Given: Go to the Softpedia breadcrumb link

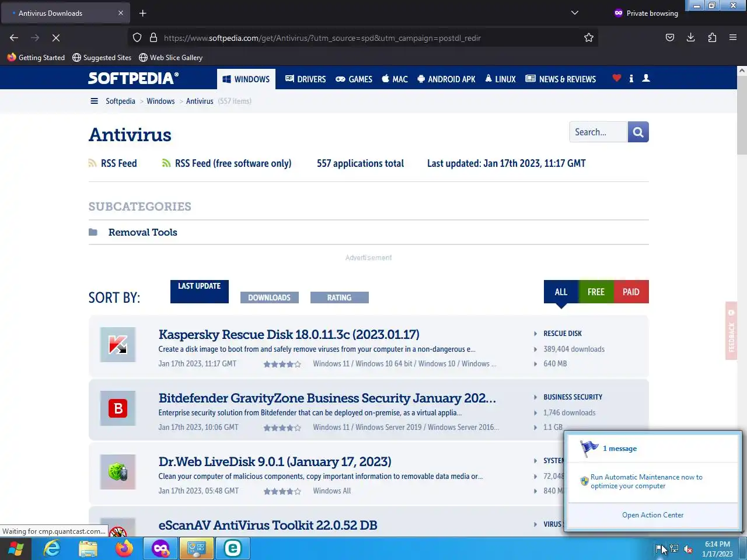Looking at the screenshot, I should pyautogui.click(x=120, y=101).
